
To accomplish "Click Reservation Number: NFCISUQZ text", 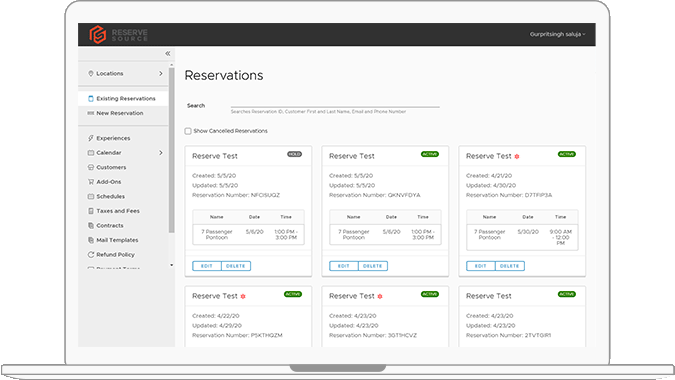I will (x=236, y=195).
